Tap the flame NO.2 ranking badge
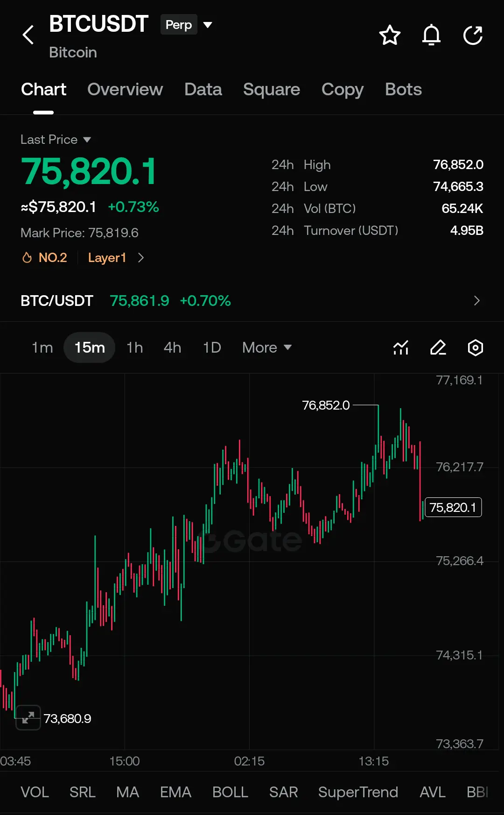The height and width of the screenshot is (815, 504). click(x=45, y=257)
